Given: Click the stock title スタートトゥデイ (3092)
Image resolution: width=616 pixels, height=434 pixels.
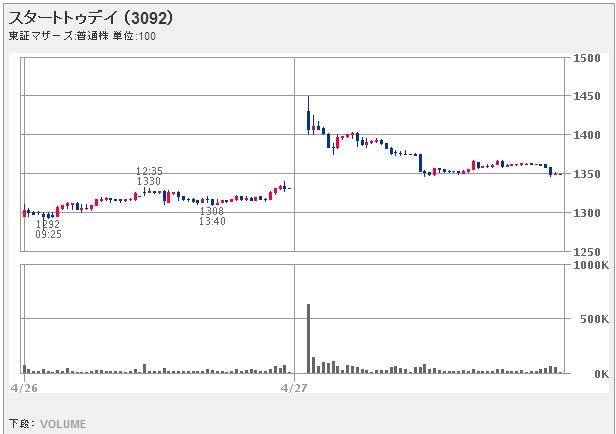Looking at the screenshot, I should (91, 18).
